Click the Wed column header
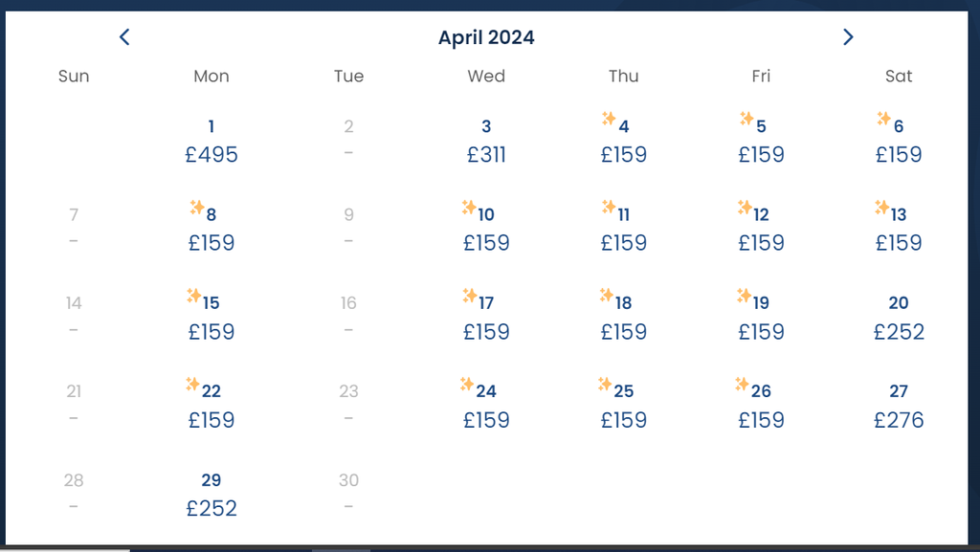980x552 pixels. [486, 76]
